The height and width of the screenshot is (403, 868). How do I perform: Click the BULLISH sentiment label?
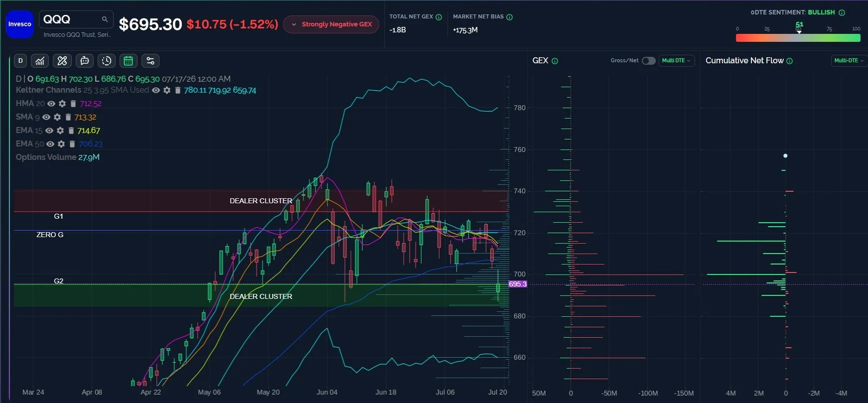coord(821,12)
